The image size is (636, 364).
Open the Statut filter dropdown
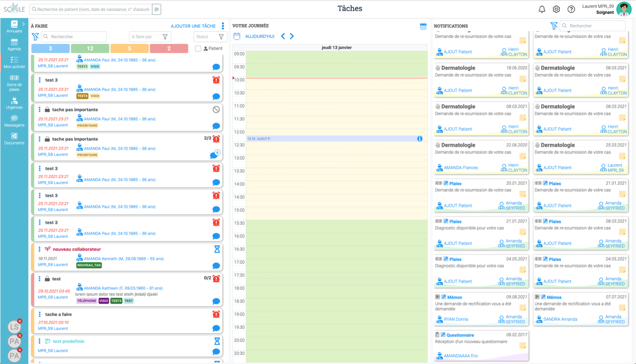pyautogui.click(x=210, y=37)
